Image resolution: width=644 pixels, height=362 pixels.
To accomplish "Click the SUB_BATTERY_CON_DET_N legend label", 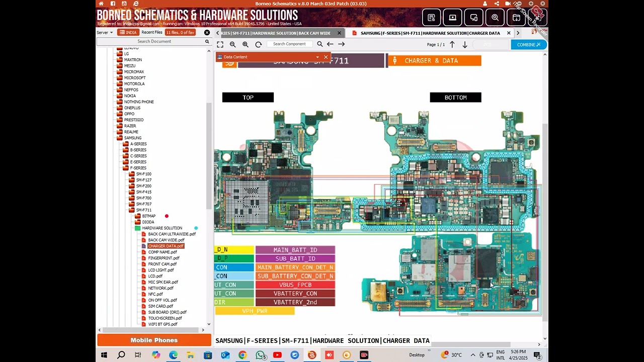I will coord(295,276).
